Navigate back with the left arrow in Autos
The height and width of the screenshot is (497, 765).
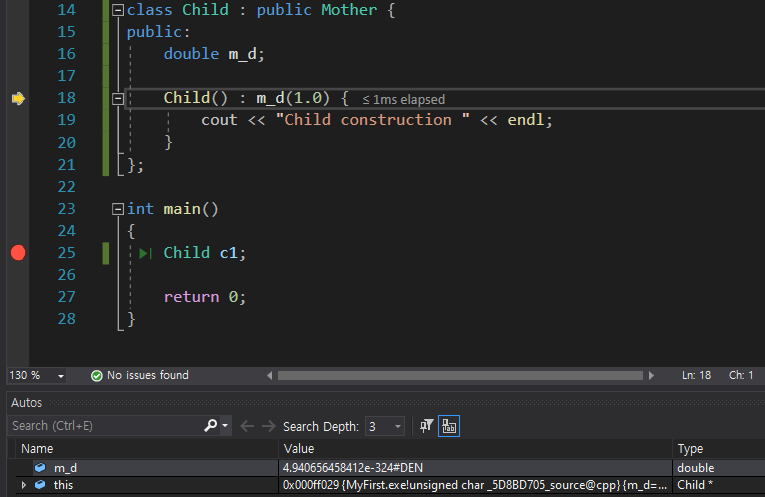click(247, 426)
